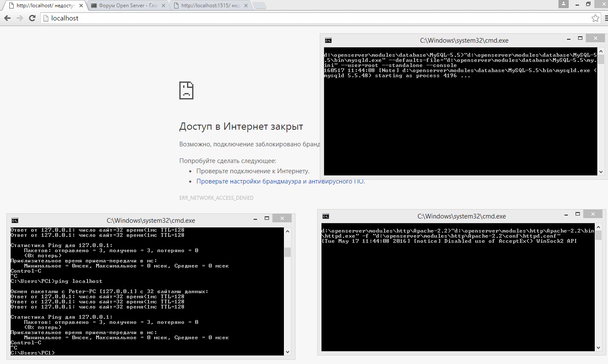Reload the localhost page
The image size is (608, 364).
pos(32,18)
